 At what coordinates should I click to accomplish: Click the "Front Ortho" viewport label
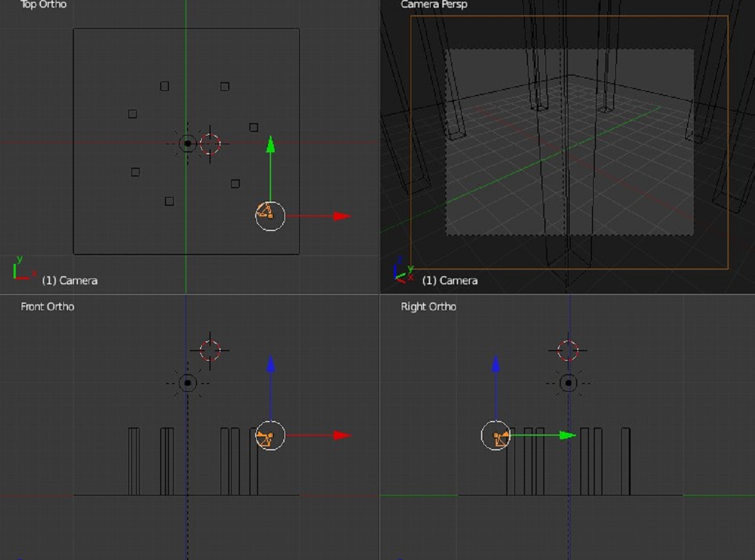pos(48,307)
